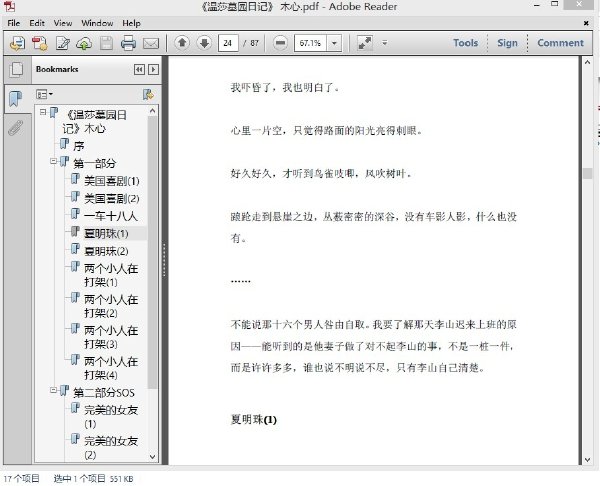The height and width of the screenshot is (486, 600).
Task: Click the document scroll down arrow
Action: tap(587, 460)
